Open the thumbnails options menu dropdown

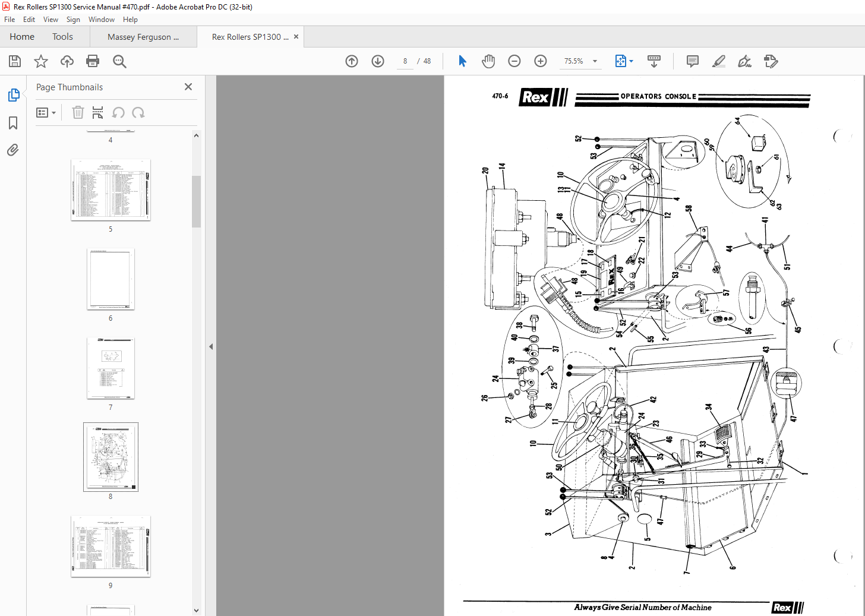click(x=46, y=112)
